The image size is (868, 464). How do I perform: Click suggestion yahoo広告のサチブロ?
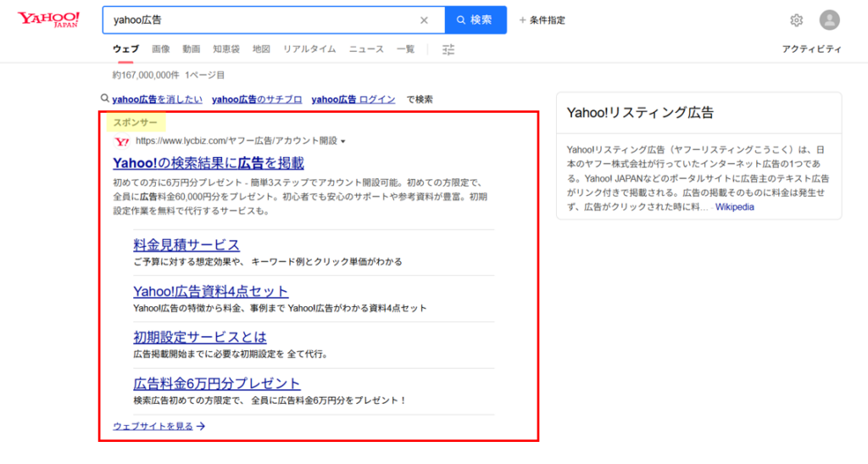click(257, 99)
